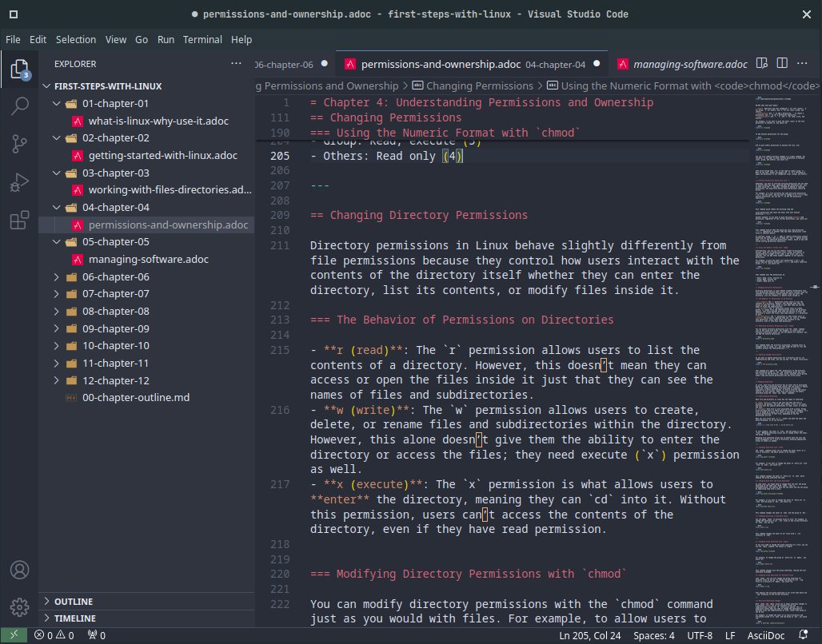
Task: Open the Selection menu
Action: coord(76,39)
